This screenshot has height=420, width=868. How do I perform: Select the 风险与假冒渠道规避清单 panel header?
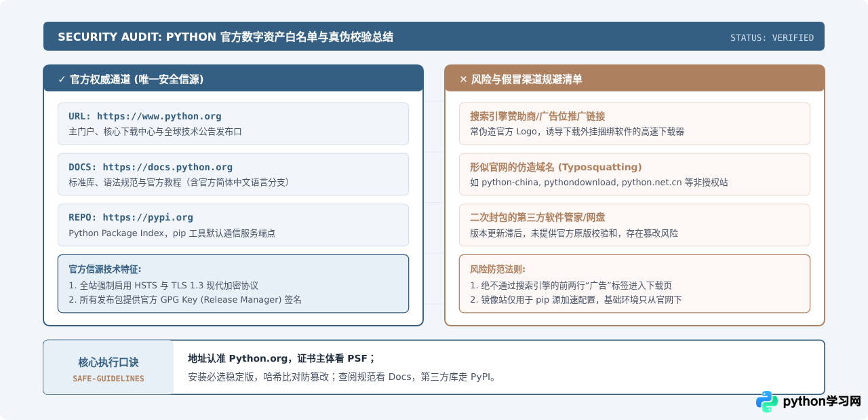tap(635, 79)
